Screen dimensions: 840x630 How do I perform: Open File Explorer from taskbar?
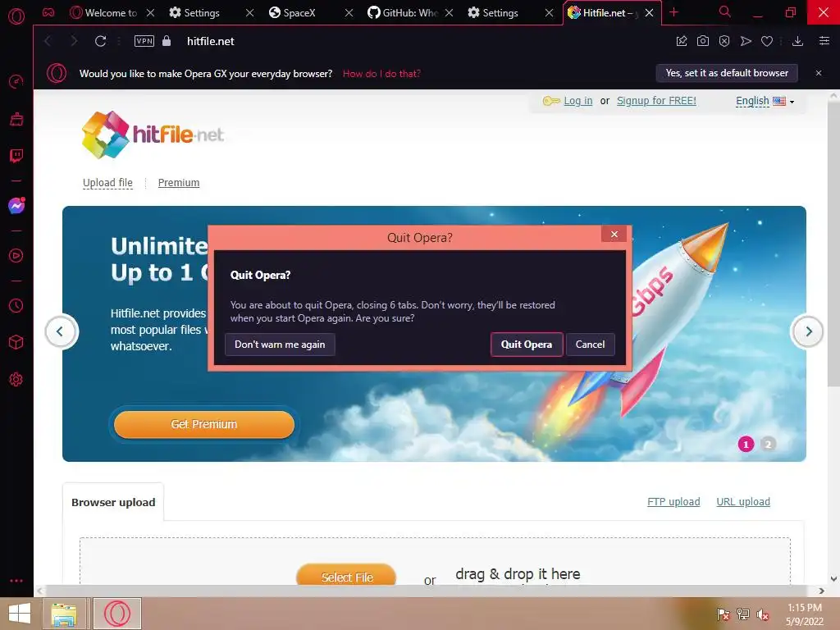(64, 614)
